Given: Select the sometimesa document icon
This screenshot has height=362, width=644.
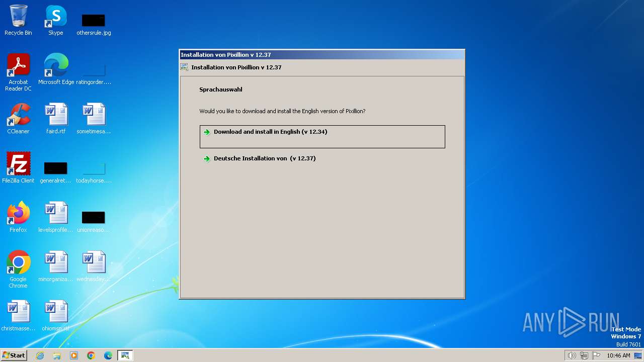Looking at the screenshot, I should [94, 119].
